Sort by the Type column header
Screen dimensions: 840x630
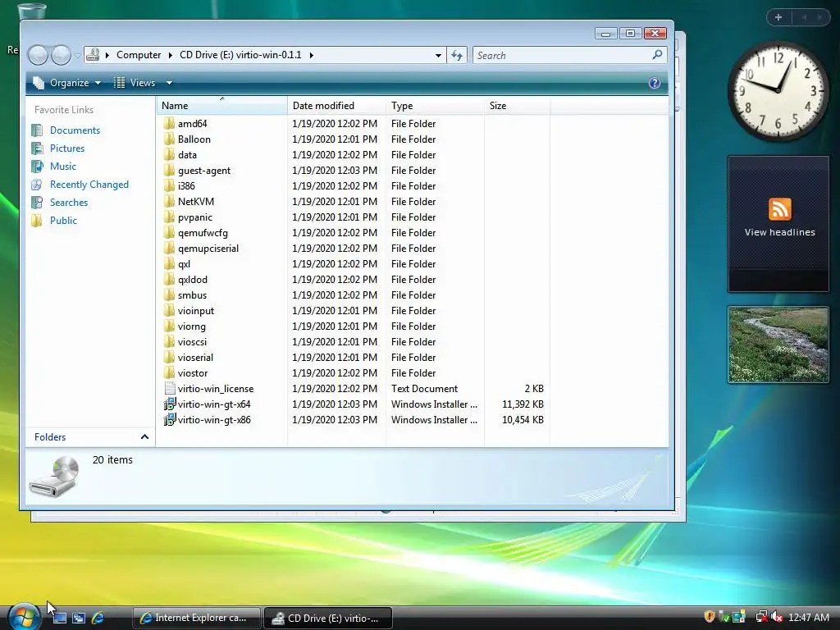pyautogui.click(x=435, y=106)
